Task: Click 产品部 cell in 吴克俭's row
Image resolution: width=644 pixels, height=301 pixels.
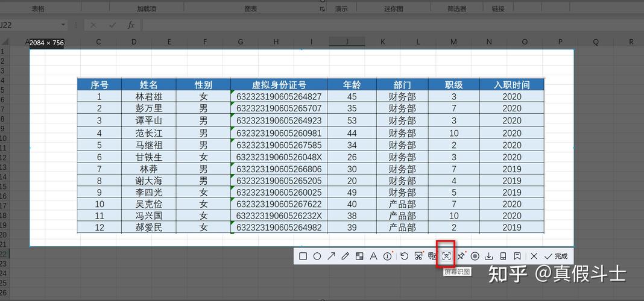Action: point(403,204)
